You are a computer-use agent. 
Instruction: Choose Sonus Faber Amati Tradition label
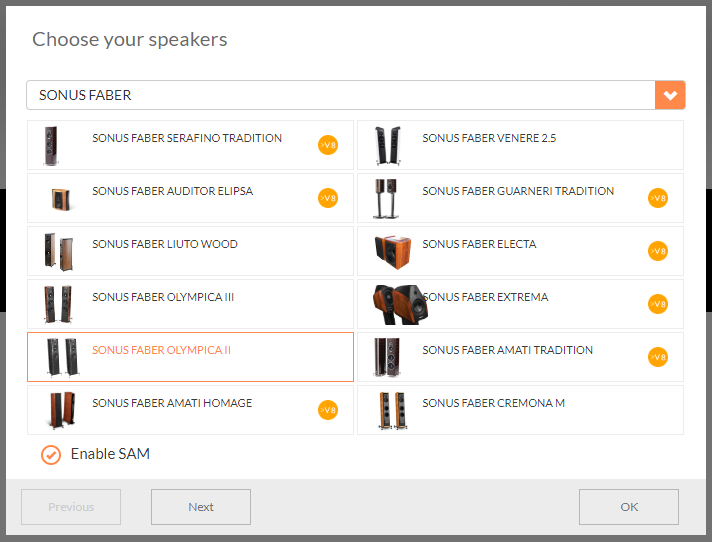tap(508, 350)
